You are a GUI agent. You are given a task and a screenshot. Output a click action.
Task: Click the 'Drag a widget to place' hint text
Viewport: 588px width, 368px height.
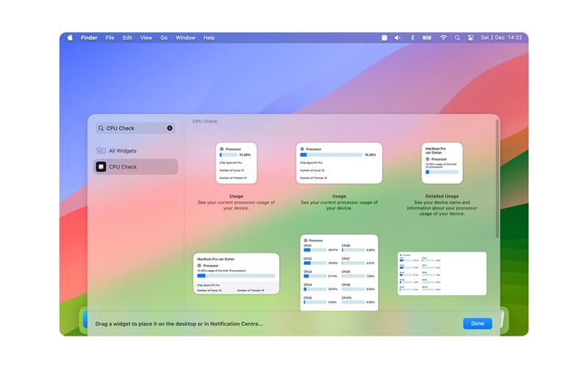click(x=179, y=324)
